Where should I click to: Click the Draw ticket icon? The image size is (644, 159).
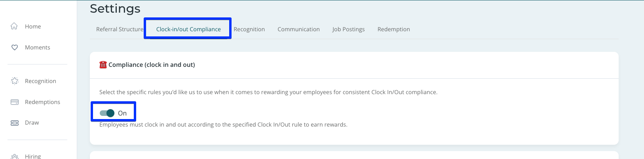click(14, 123)
